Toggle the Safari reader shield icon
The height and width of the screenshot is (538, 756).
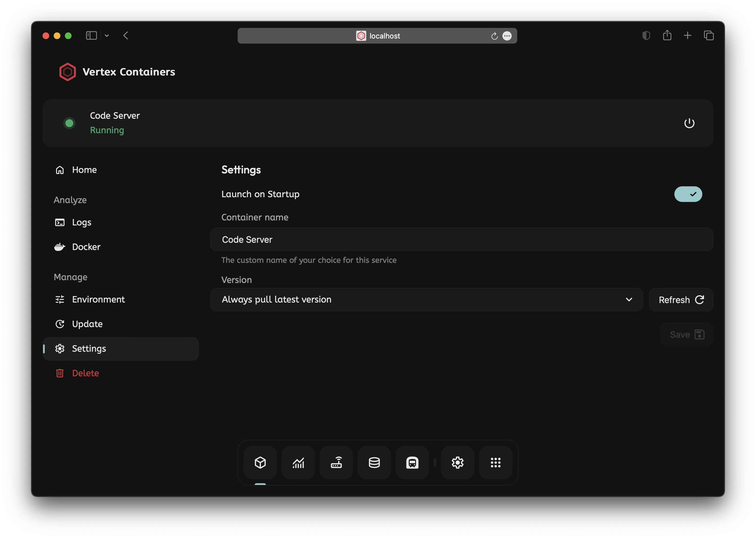click(646, 35)
